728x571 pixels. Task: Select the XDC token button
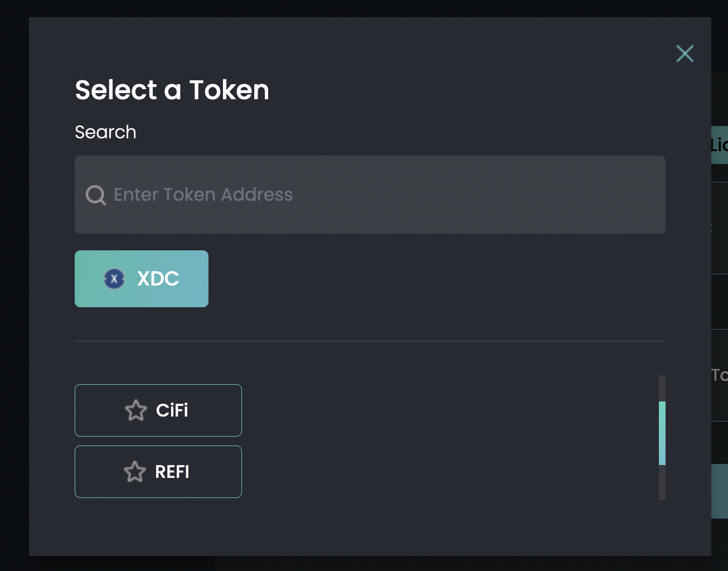(142, 279)
